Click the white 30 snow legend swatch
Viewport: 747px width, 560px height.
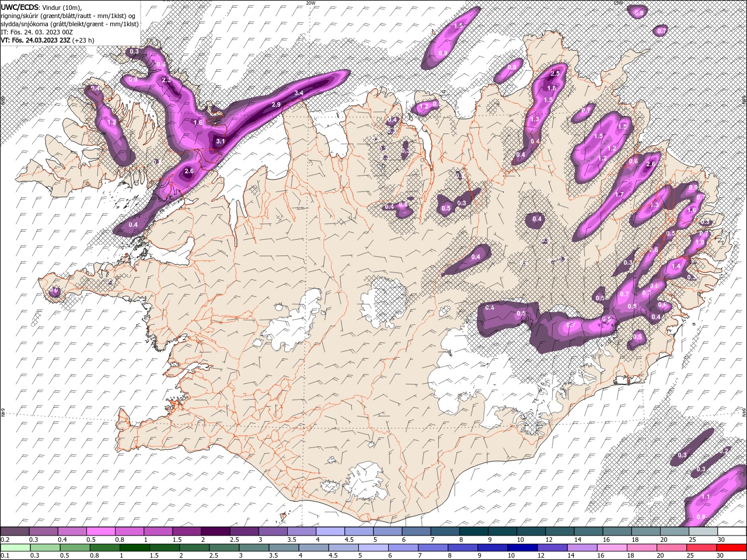point(732,531)
